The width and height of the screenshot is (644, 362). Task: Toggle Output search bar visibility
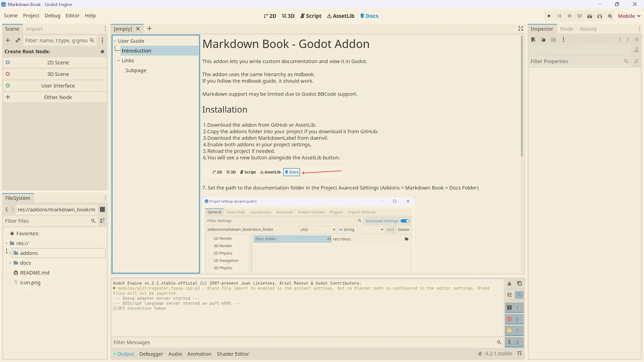tap(519, 295)
